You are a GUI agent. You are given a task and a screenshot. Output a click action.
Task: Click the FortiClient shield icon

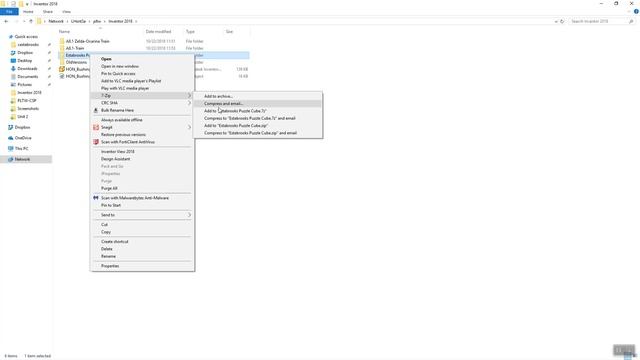(96, 142)
